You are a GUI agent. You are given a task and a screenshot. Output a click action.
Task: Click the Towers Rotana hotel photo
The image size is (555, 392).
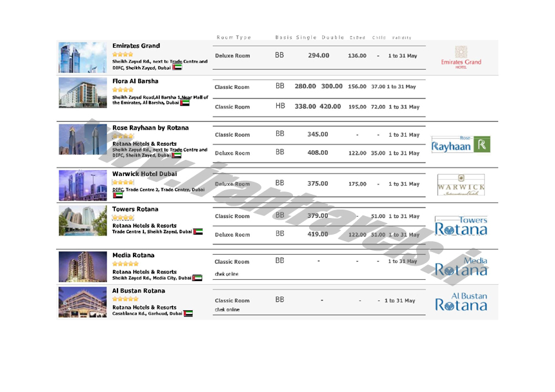click(x=83, y=220)
